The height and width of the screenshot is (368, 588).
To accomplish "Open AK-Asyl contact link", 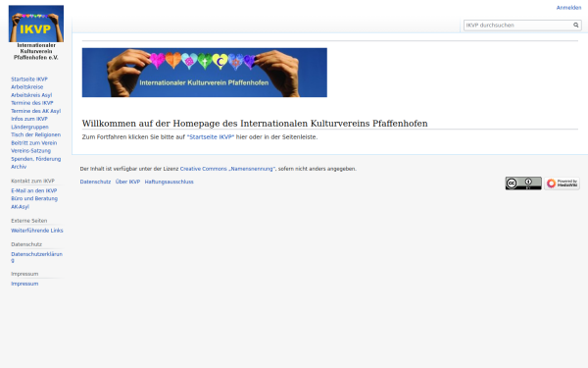I will point(20,207).
